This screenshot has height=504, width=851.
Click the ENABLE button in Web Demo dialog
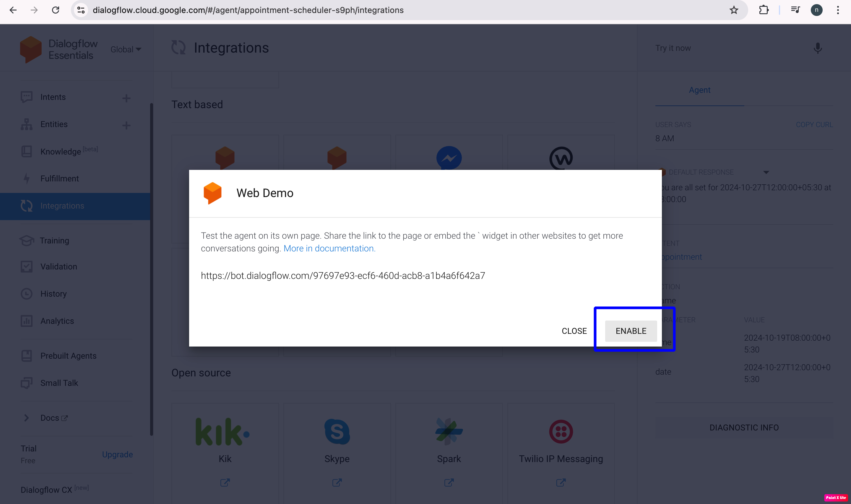pyautogui.click(x=631, y=331)
